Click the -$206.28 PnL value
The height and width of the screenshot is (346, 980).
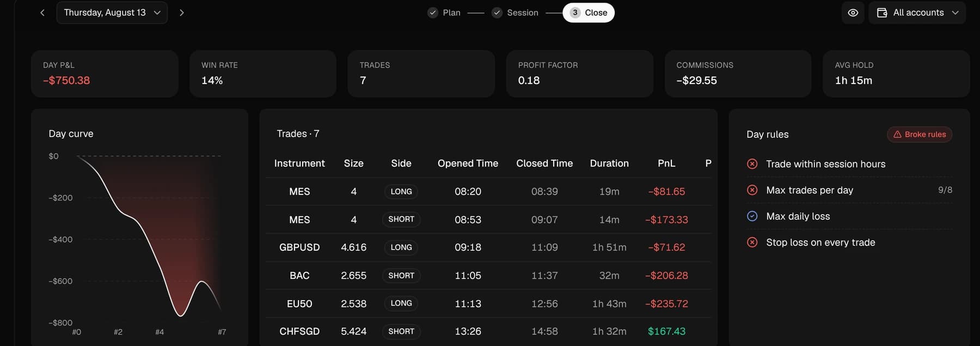(x=666, y=276)
